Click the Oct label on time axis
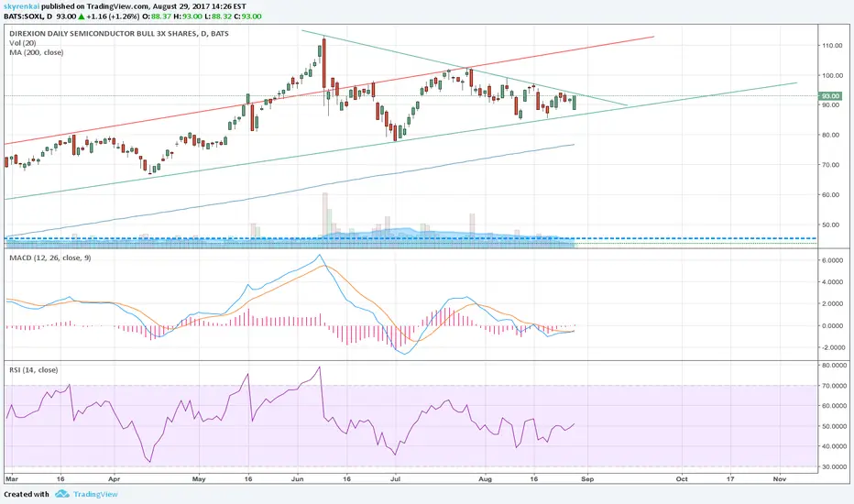Viewport: 854px width, 504px height. [x=682, y=479]
